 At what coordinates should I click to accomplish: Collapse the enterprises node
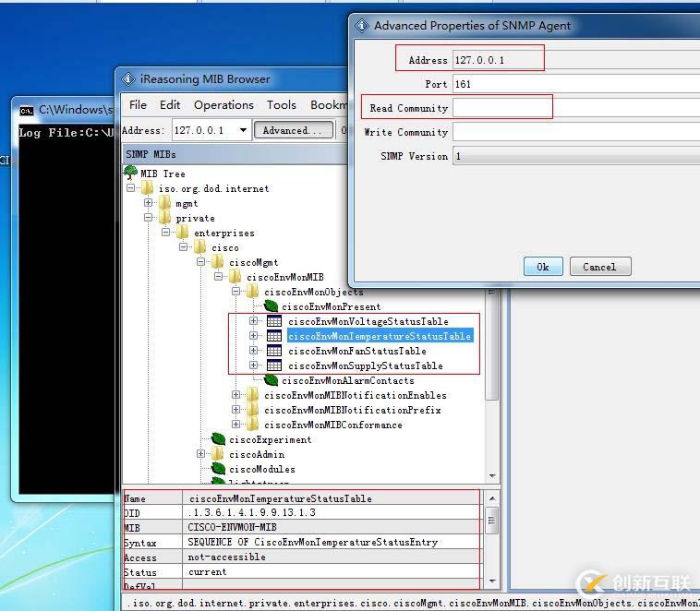[x=165, y=232]
